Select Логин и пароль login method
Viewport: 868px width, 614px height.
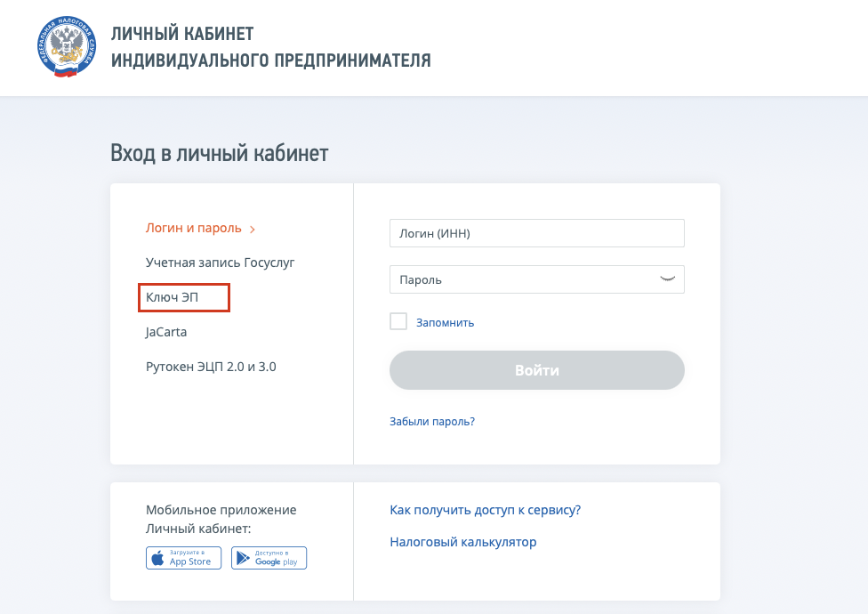tap(194, 228)
